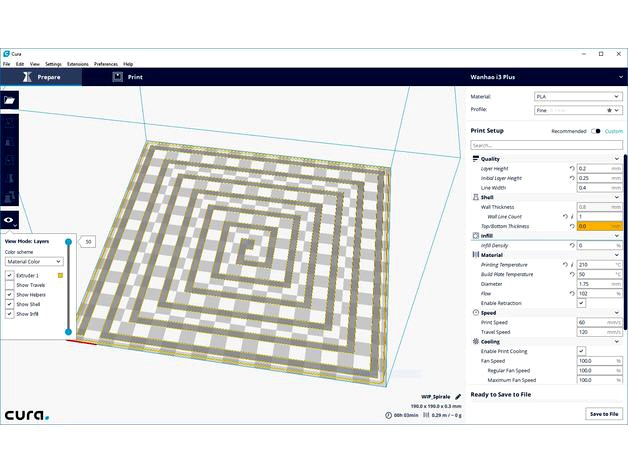Click the top handle of the layer slider
Viewport: 628px width, 472px height.
pos(68,242)
